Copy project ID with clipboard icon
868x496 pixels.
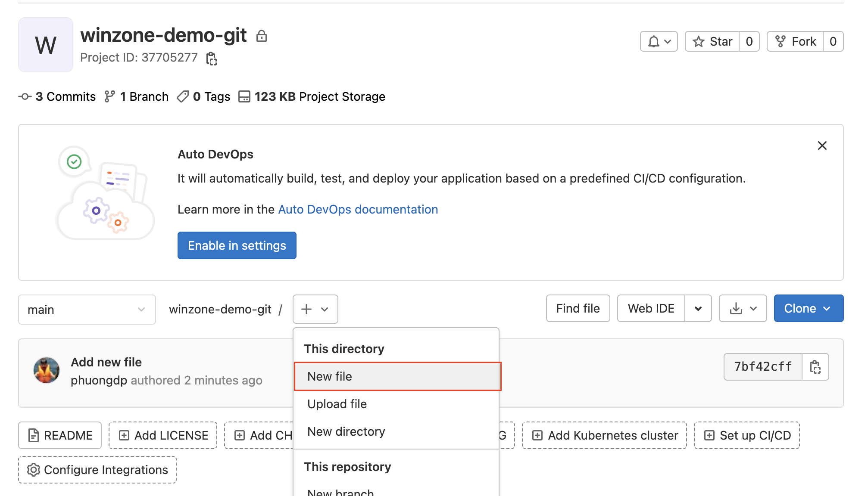click(211, 58)
